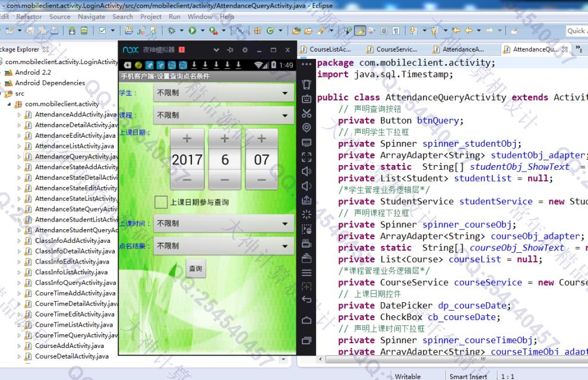This screenshot has height=380, width=588.
Task: Click the Nox APK install icon
Action: coord(306,200)
